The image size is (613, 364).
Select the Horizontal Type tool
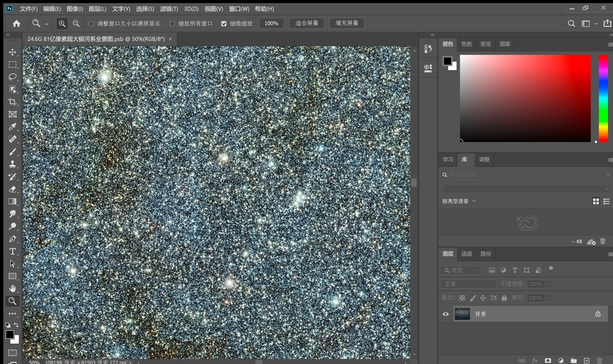coord(12,251)
